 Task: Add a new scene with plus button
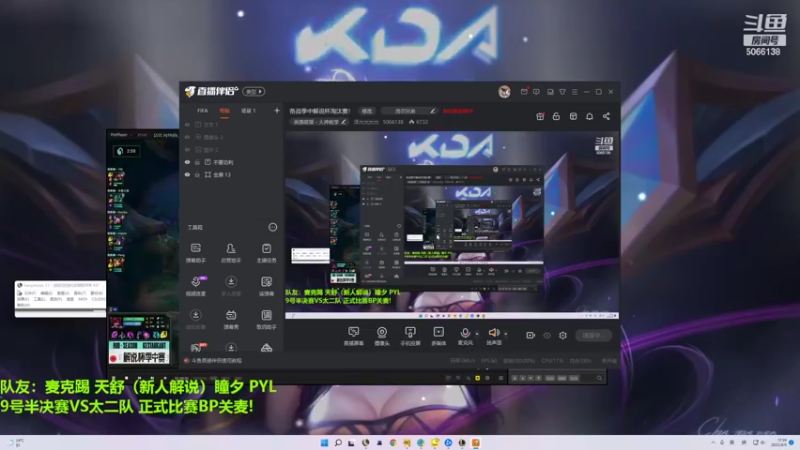click(x=277, y=110)
